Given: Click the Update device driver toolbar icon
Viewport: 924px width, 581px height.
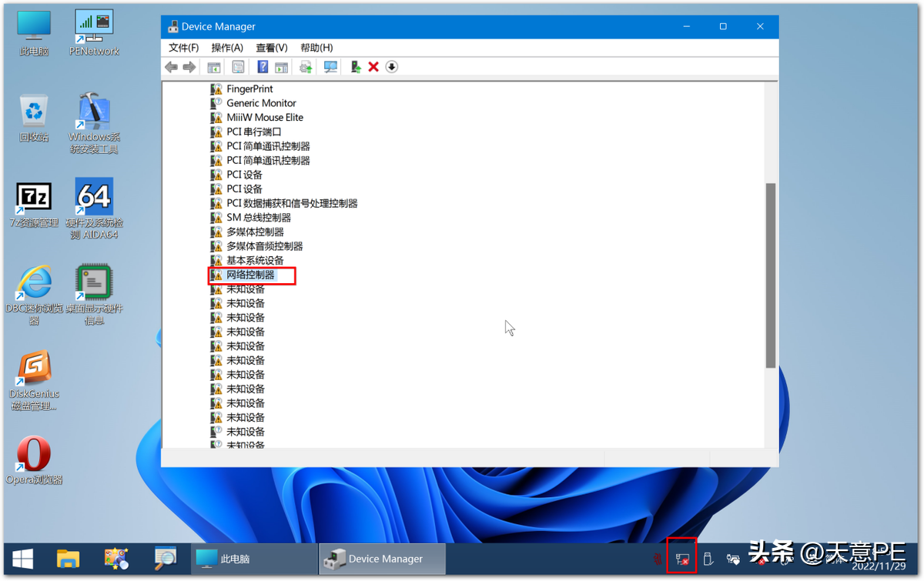Looking at the screenshot, I should (306, 68).
